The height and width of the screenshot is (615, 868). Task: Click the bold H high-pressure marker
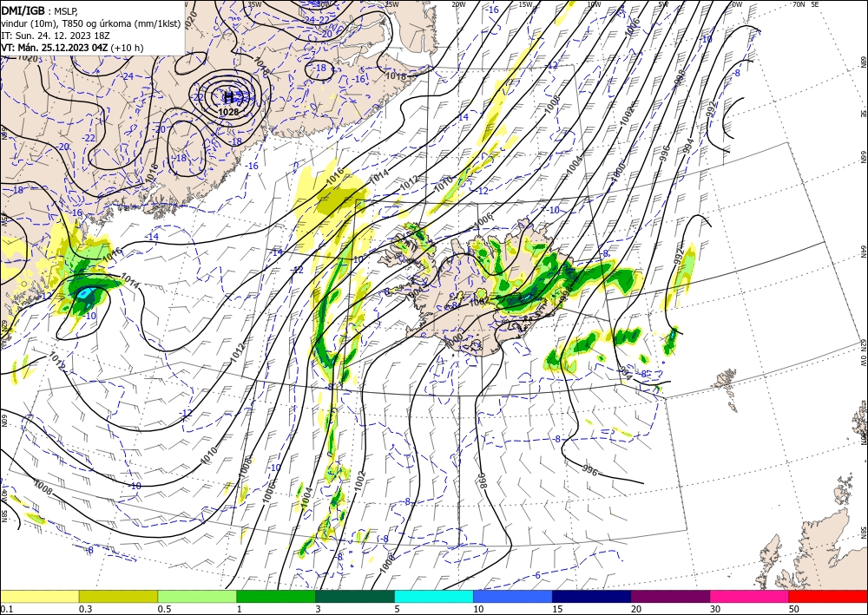click(228, 98)
